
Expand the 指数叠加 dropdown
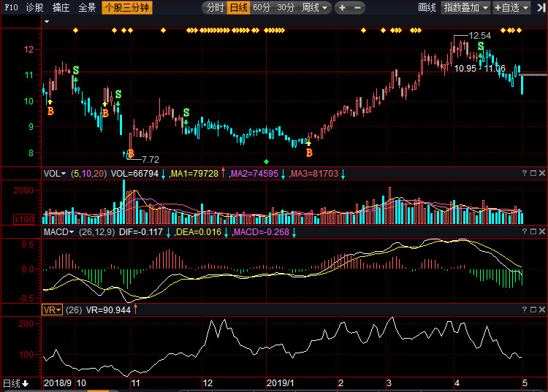[x=467, y=7]
